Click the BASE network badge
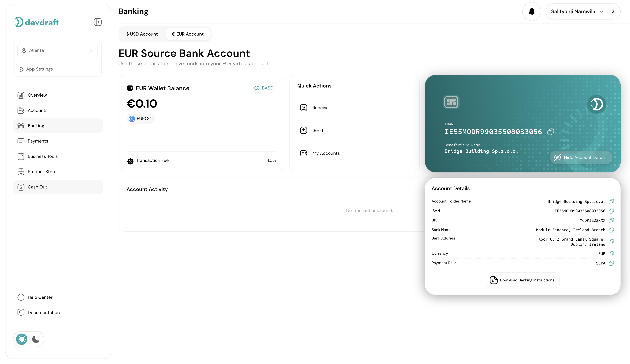The image size is (630, 364). pos(263,88)
